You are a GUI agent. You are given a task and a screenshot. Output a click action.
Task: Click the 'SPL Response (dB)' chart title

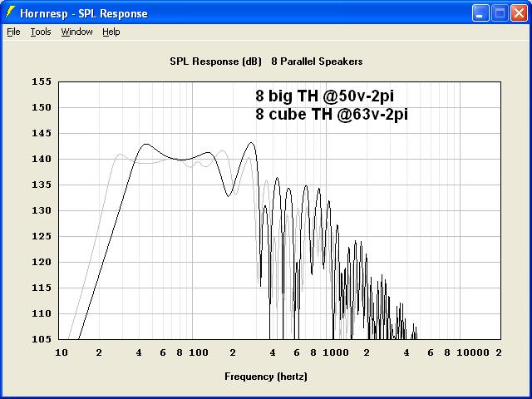215,62
